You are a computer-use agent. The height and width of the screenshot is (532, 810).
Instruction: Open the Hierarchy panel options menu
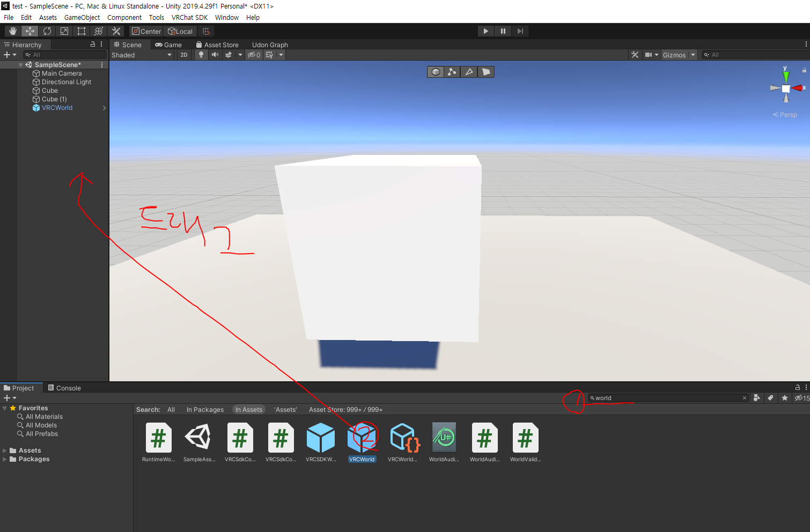(x=101, y=45)
